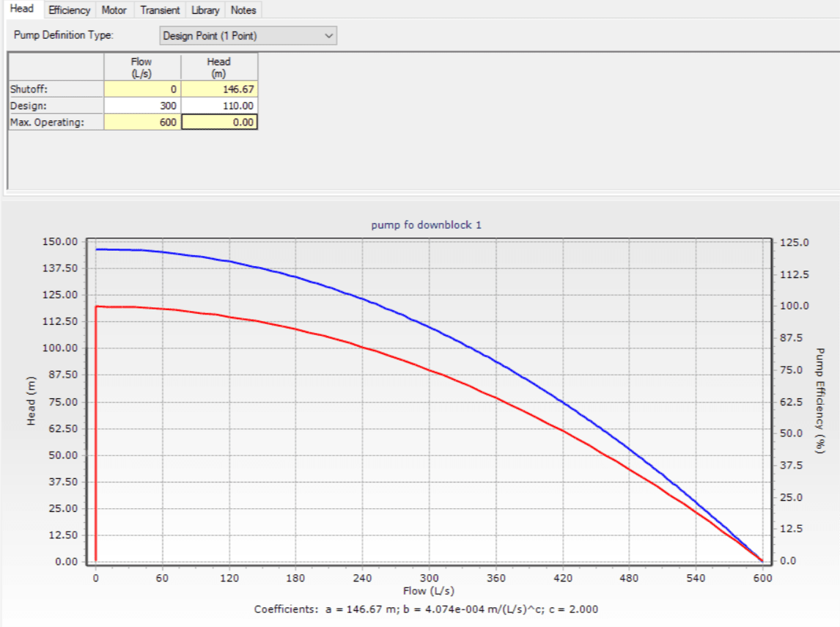
Task: Select the Shutoff head cell 146.67
Action: pyautogui.click(x=219, y=89)
